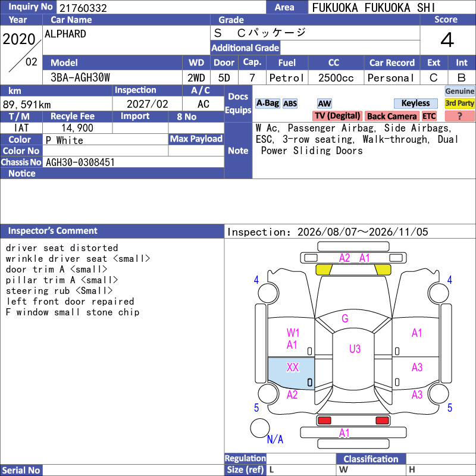Click inspection date 2027/02

click(147, 104)
